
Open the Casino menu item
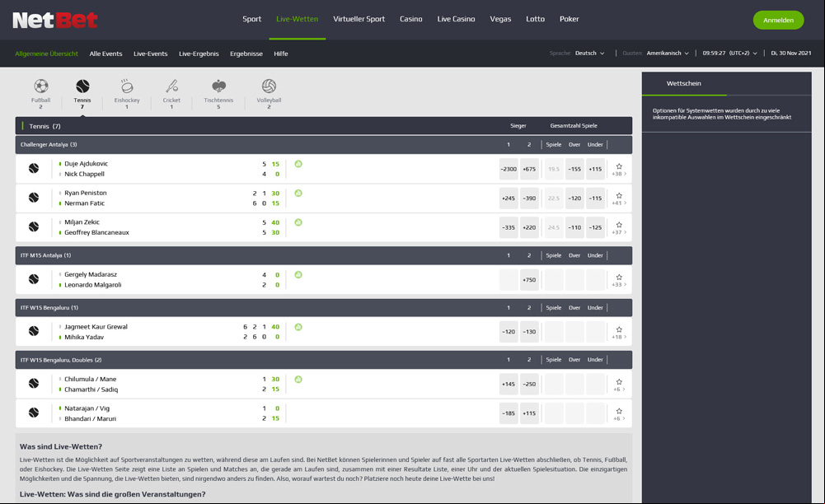point(411,19)
